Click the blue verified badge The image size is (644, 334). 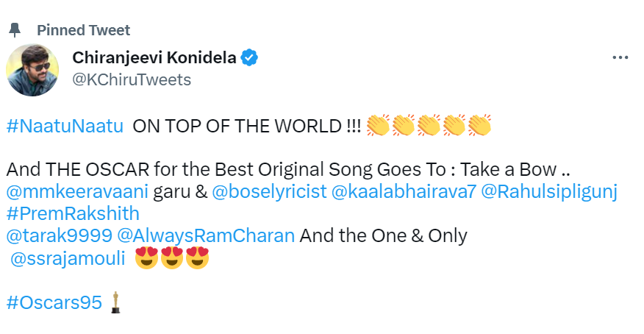pos(250,58)
